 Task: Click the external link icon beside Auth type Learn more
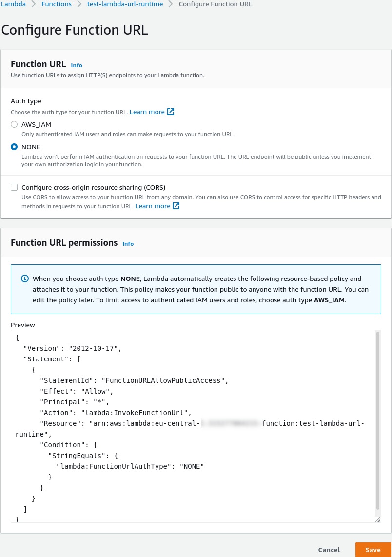(x=171, y=112)
